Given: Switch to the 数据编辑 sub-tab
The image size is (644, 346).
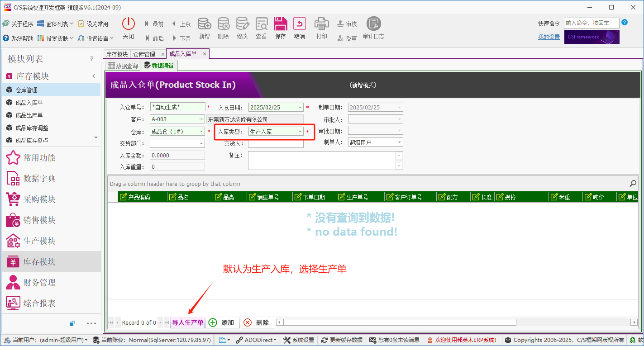Looking at the screenshot, I should pos(159,66).
